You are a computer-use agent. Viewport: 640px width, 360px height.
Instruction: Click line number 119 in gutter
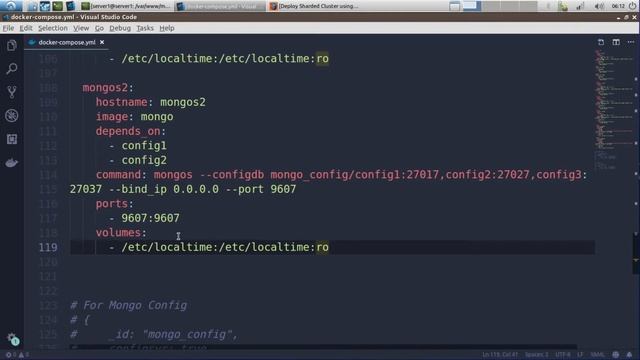(48, 247)
